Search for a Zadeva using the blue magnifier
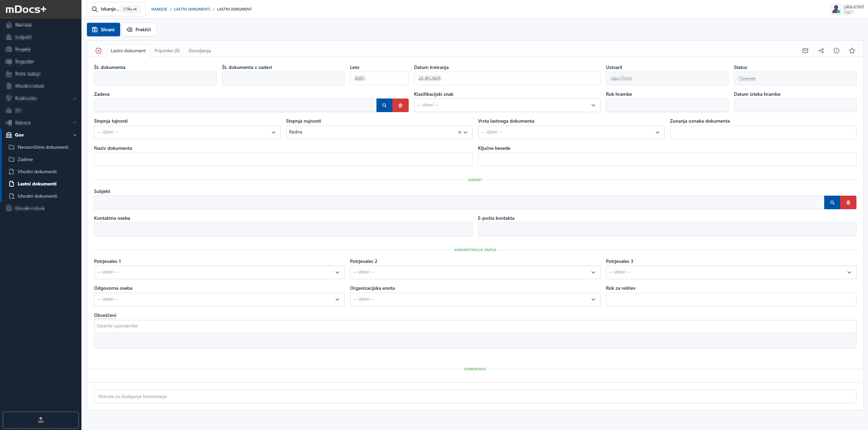Screen dimensions: 868x430 [384, 105]
